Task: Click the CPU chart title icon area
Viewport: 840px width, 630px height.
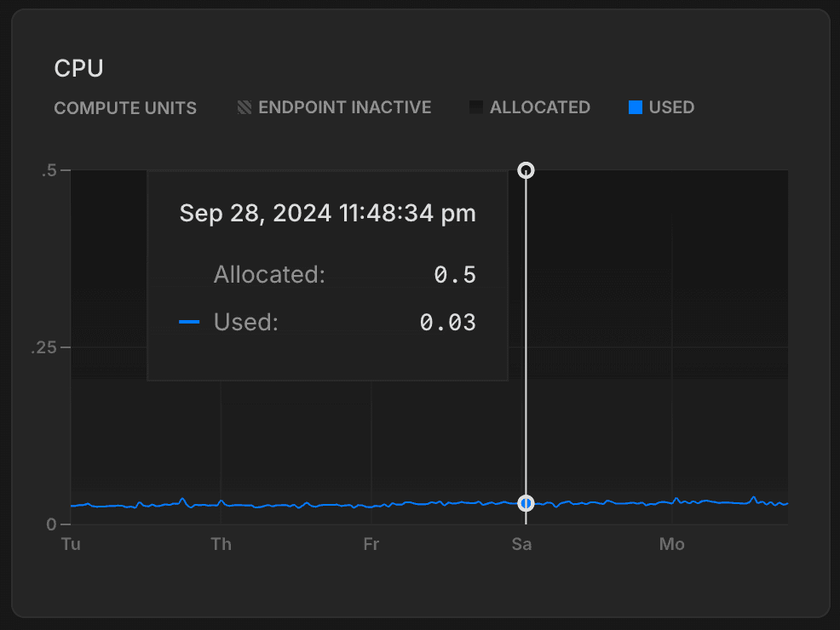Action: 78,68
